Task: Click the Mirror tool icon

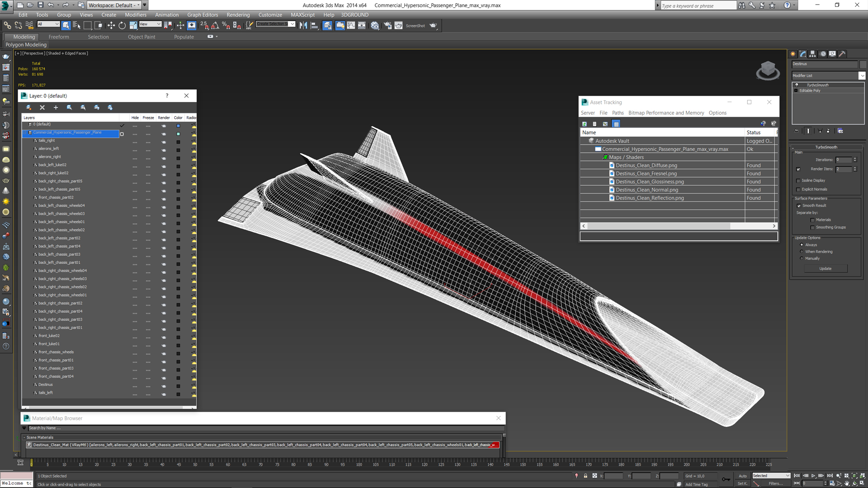Action: click(303, 26)
